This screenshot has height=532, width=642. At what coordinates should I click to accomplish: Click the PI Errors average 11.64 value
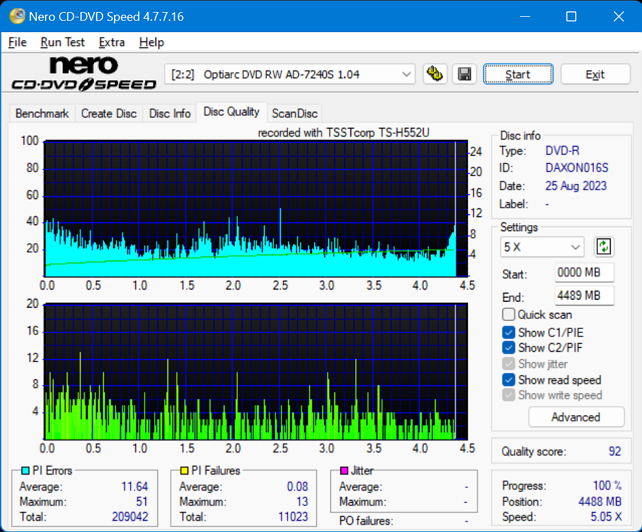pos(134,486)
